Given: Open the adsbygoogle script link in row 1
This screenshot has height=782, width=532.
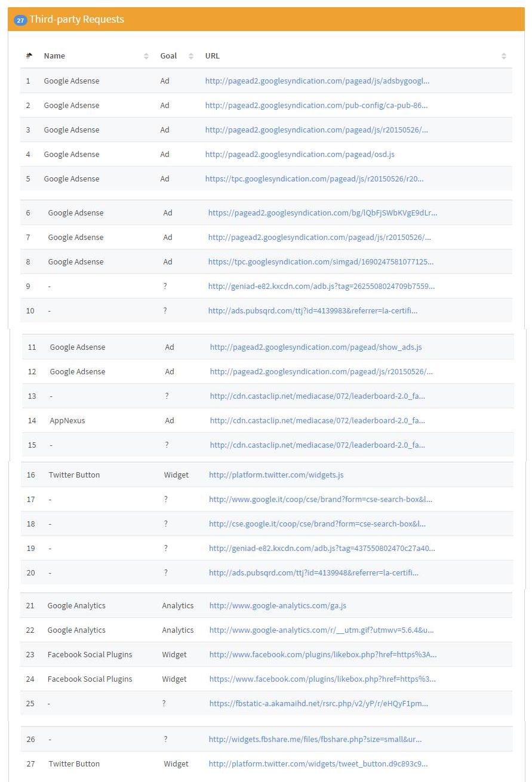Looking at the screenshot, I should click(x=317, y=81).
